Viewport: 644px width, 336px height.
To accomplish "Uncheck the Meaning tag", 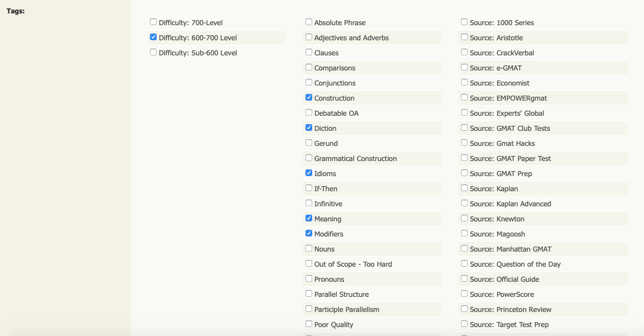I will click(x=309, y=219).
